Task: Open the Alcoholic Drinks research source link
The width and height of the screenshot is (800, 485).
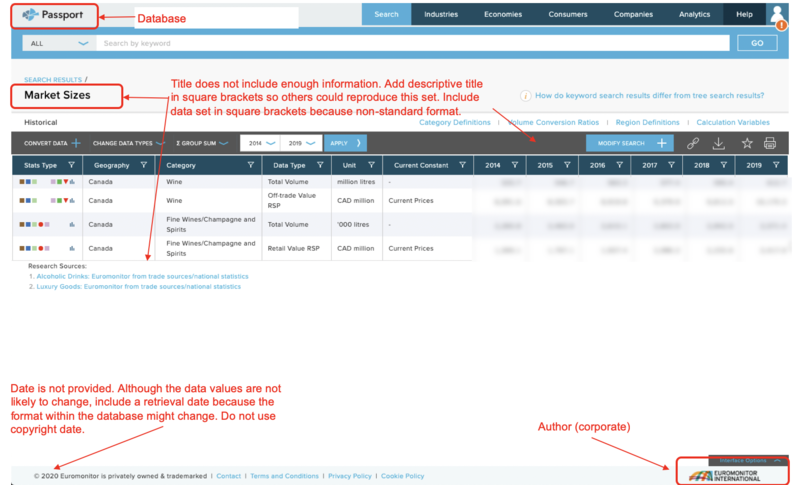Action: [142, 276]
